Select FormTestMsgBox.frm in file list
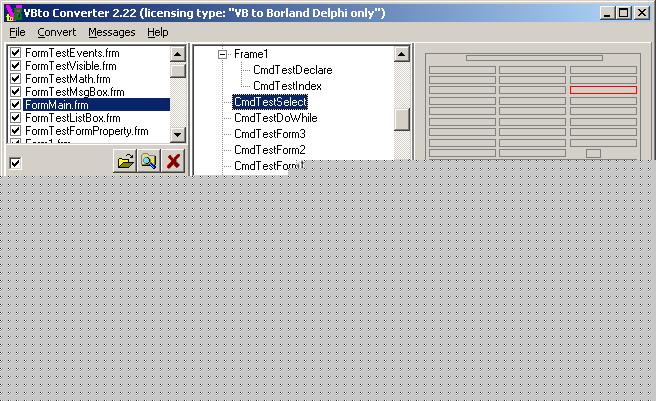The height and width of the screenshot is (401, 656). tap(75, 92)
